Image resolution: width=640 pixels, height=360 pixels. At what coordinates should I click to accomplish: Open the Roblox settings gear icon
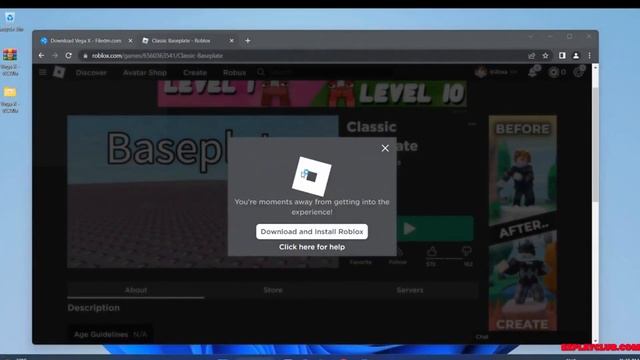579,72
